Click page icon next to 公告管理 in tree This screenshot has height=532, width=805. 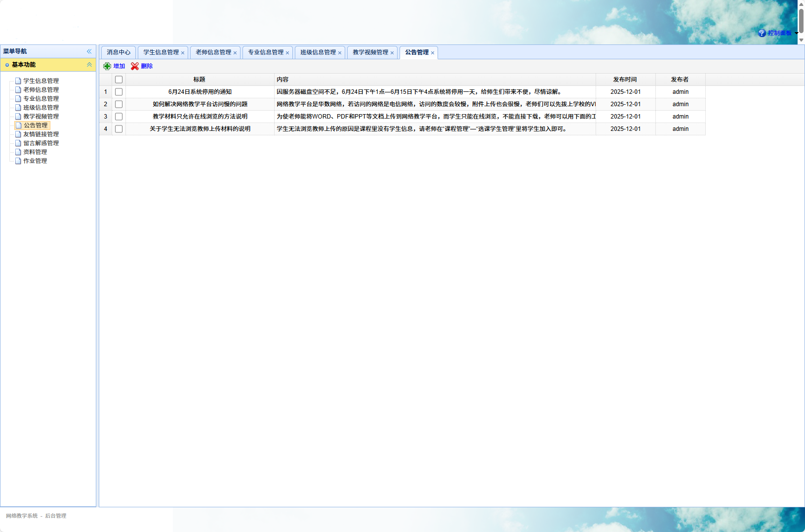pyautogui.click(x=19, y=125)
